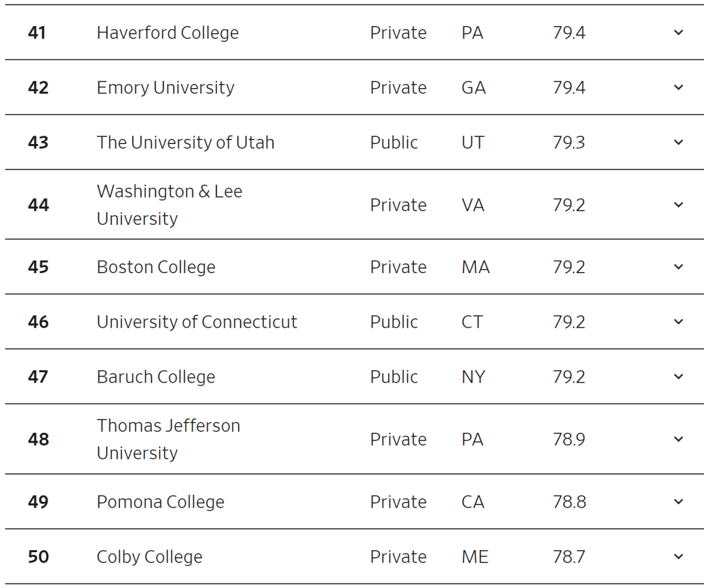Click The University of Utah name

click(x=186, y=142)
